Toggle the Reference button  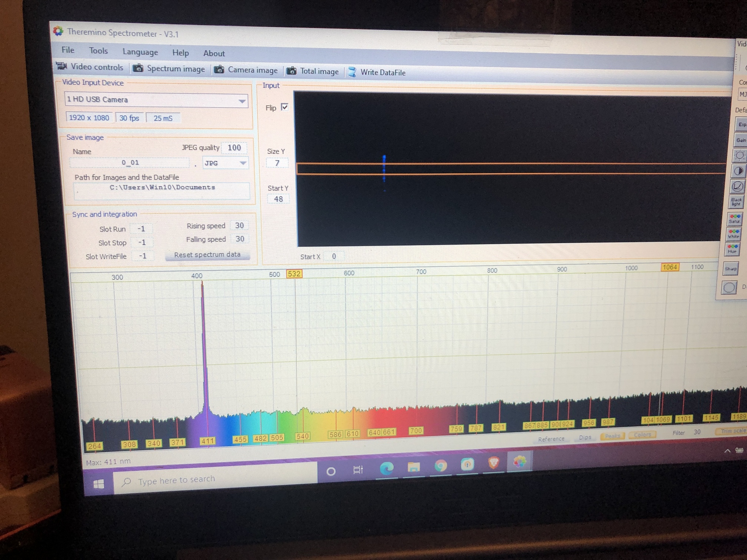551,439
